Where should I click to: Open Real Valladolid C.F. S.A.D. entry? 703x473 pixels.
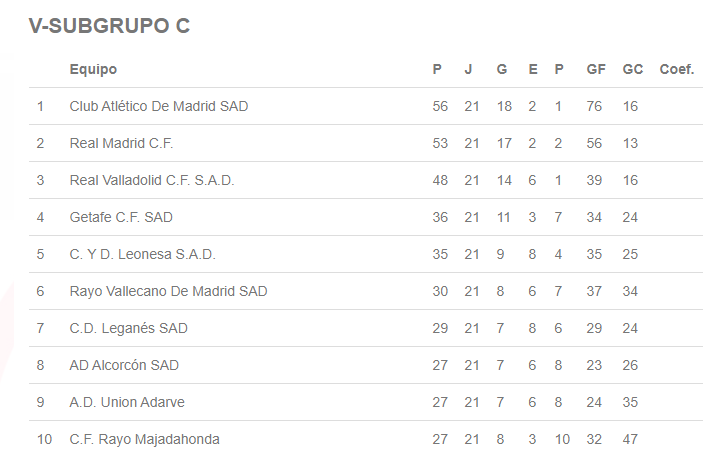(x=151, y=180)
